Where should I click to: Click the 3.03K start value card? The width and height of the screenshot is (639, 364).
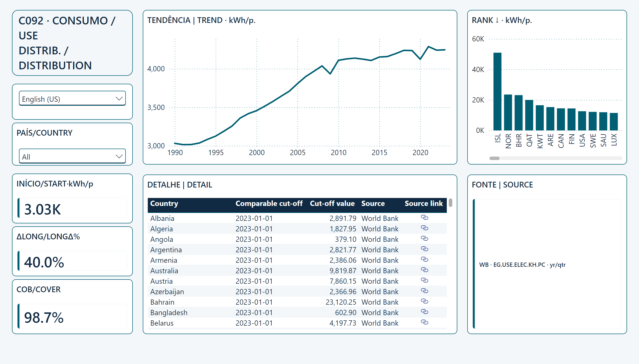click(x=72, y=208)
